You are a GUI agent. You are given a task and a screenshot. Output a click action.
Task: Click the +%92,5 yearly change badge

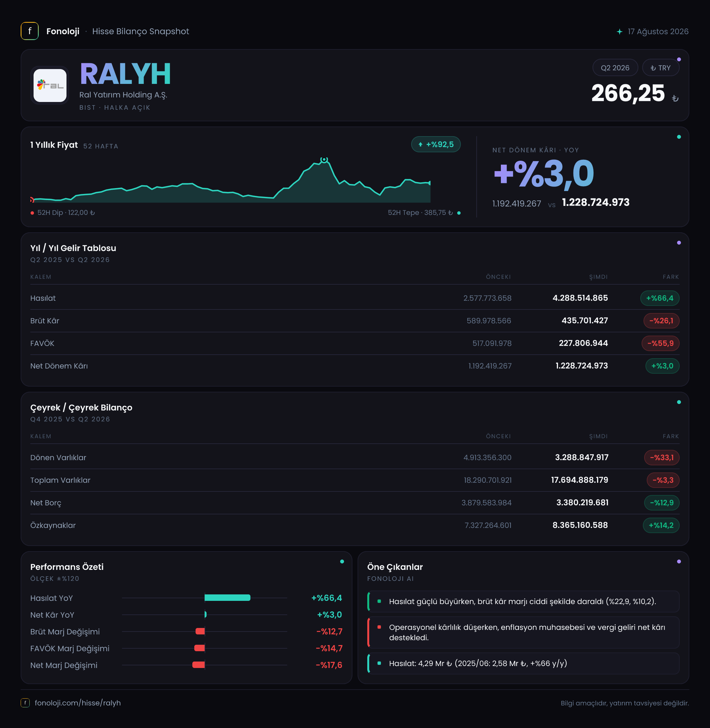point(436,144)
